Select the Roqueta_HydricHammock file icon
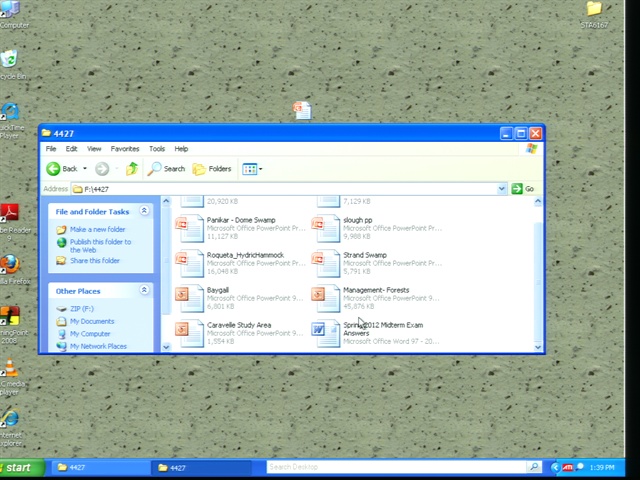The image size is (640, 480). (189, 263)
